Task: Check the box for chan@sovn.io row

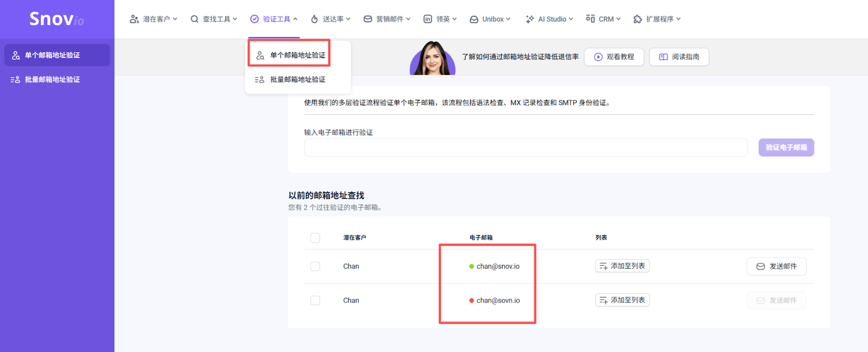Action: [315, 300]
